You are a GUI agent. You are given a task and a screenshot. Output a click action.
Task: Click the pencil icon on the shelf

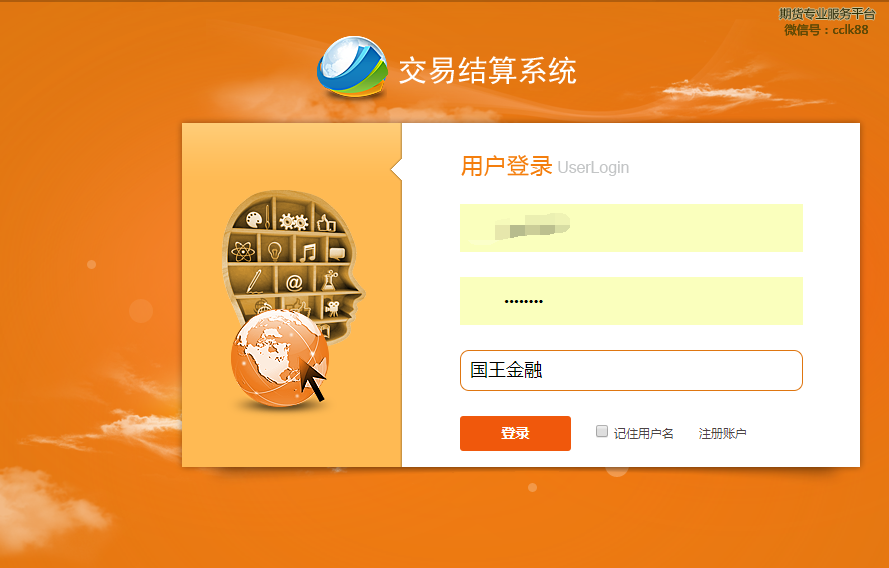click(x=255, y=281)
